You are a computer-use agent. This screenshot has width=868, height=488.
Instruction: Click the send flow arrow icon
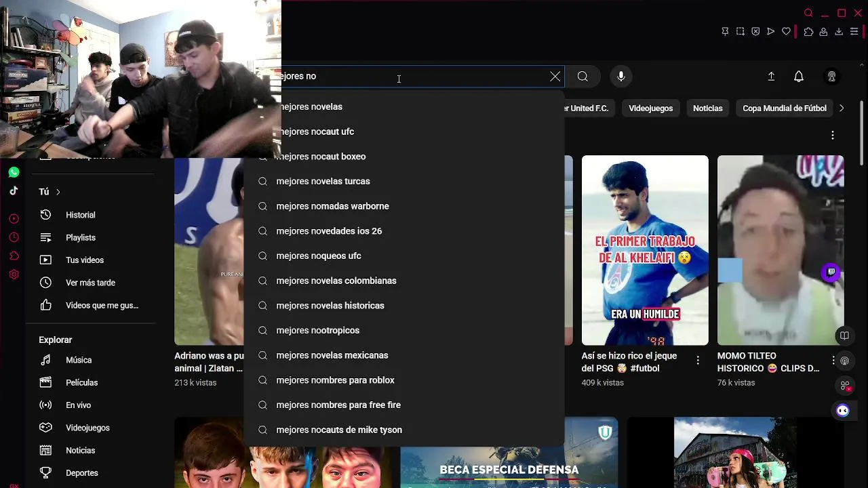coord(771,31)
